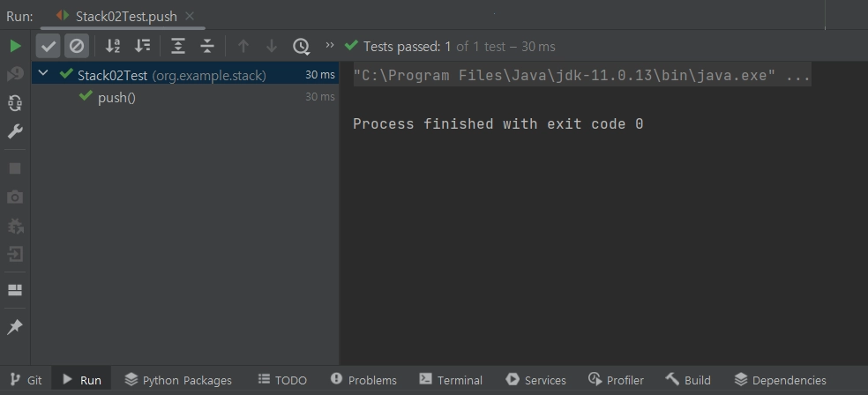The width and height of the screenshot is (868, 395).
Task: Sort tests by duration
Action: pyautogui.click(x=142, y=46)
